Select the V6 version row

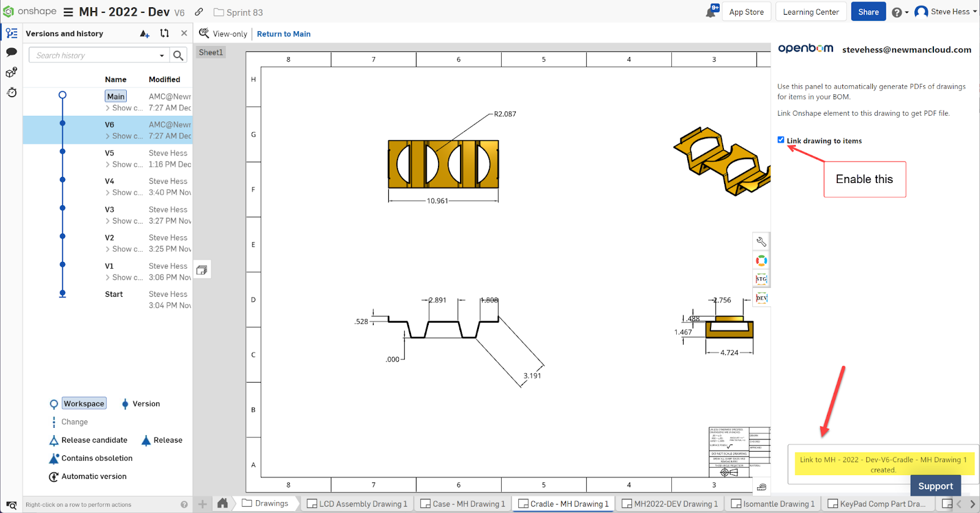pyautogui.click(x=108, y=130)
